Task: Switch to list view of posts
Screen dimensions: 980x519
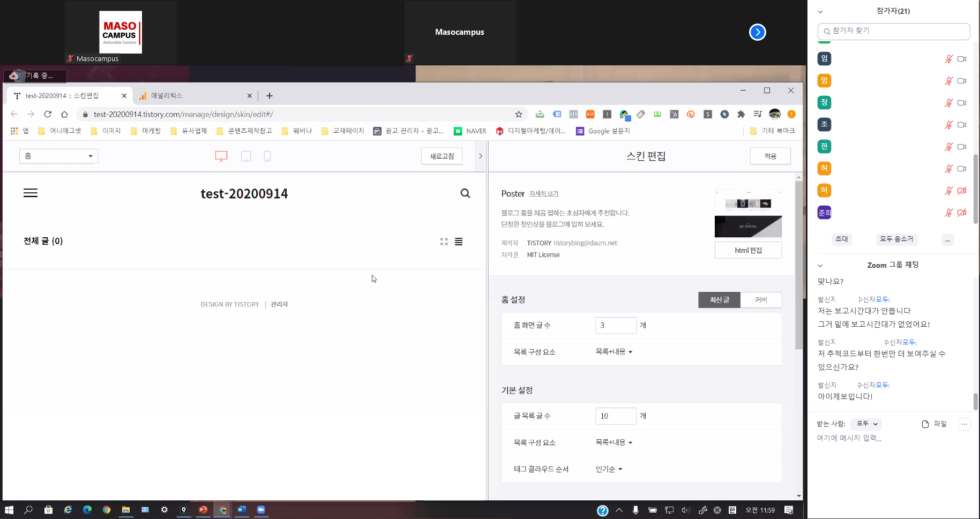Action: click(x=459, y=242)
